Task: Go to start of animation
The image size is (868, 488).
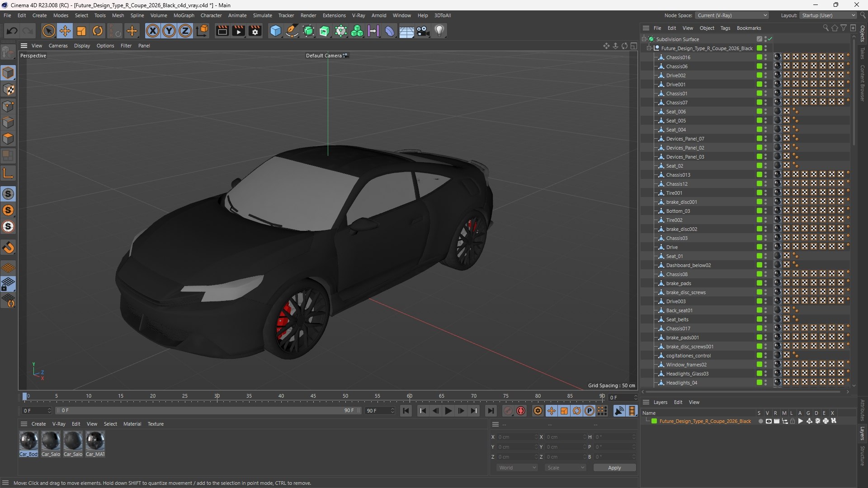Action: point(406,411)
